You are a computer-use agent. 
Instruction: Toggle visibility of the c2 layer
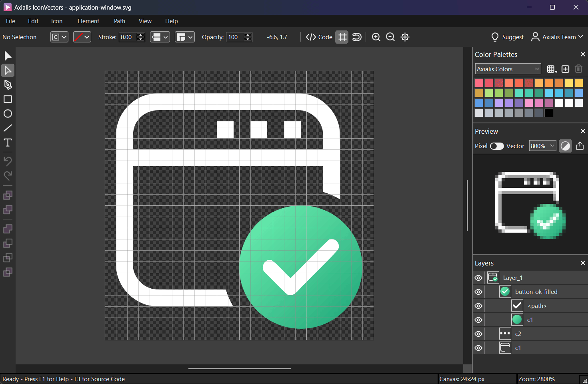click(478, 334)
